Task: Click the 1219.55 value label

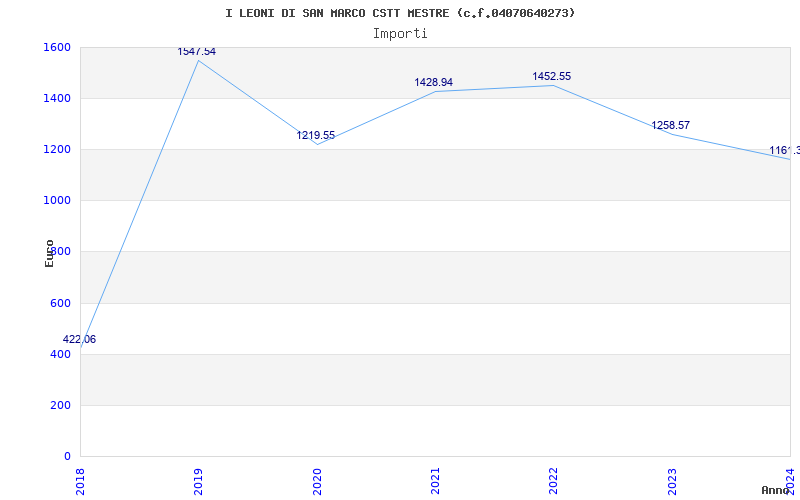Action: 316,135
